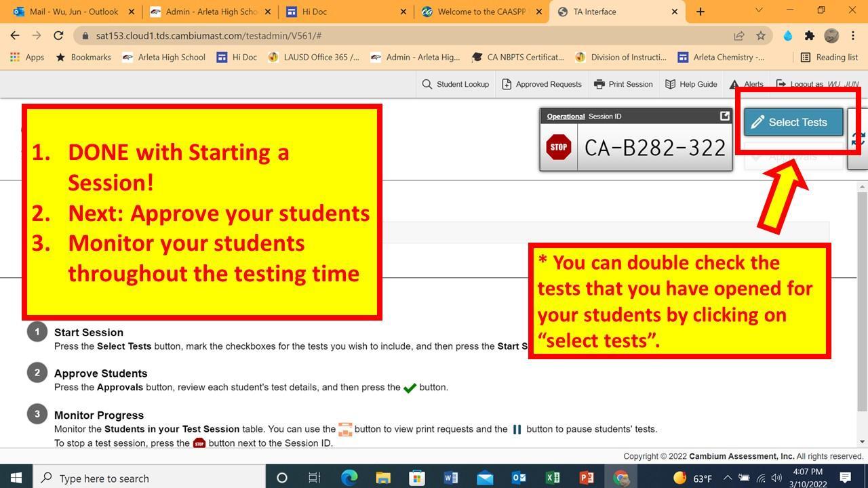868x488 pixels.
Task: Open the Reading list
Action: click(829, 57)
